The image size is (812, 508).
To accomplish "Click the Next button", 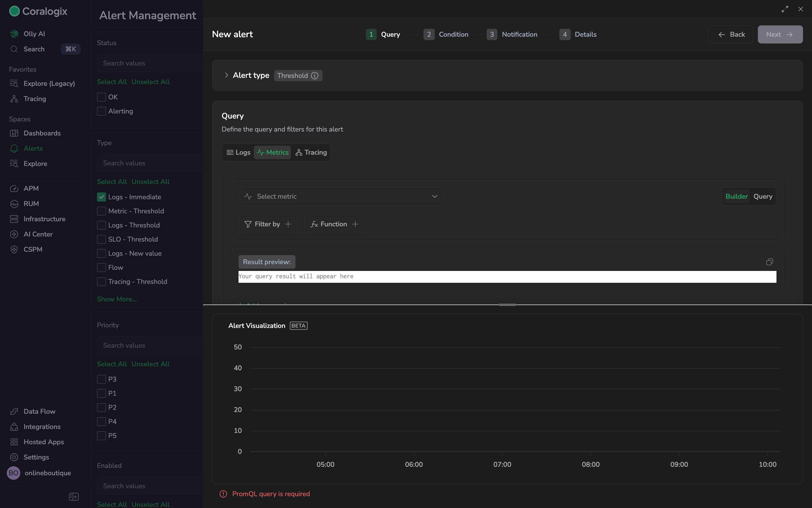I will [x=780, y=34].
